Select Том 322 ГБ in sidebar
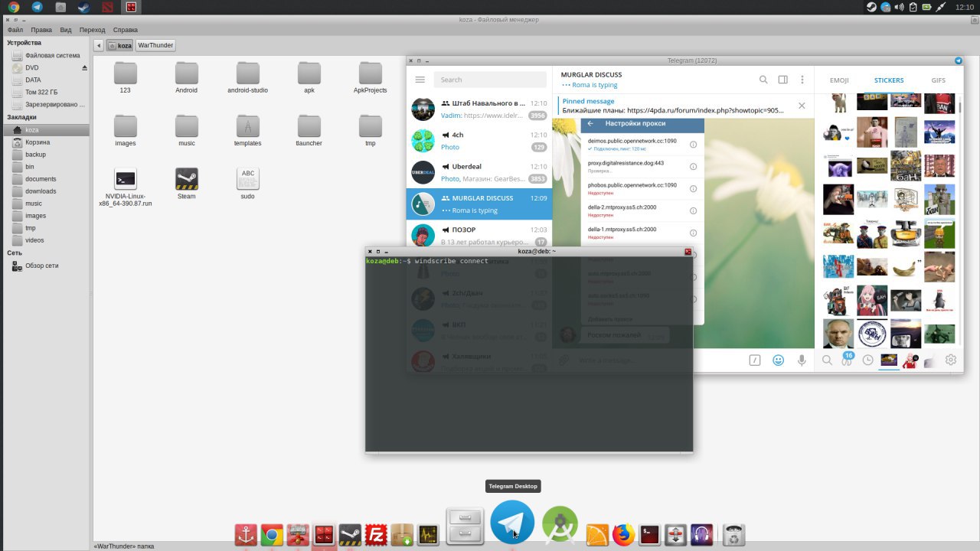This screenshot has width=980, height=551. (45, 92)
